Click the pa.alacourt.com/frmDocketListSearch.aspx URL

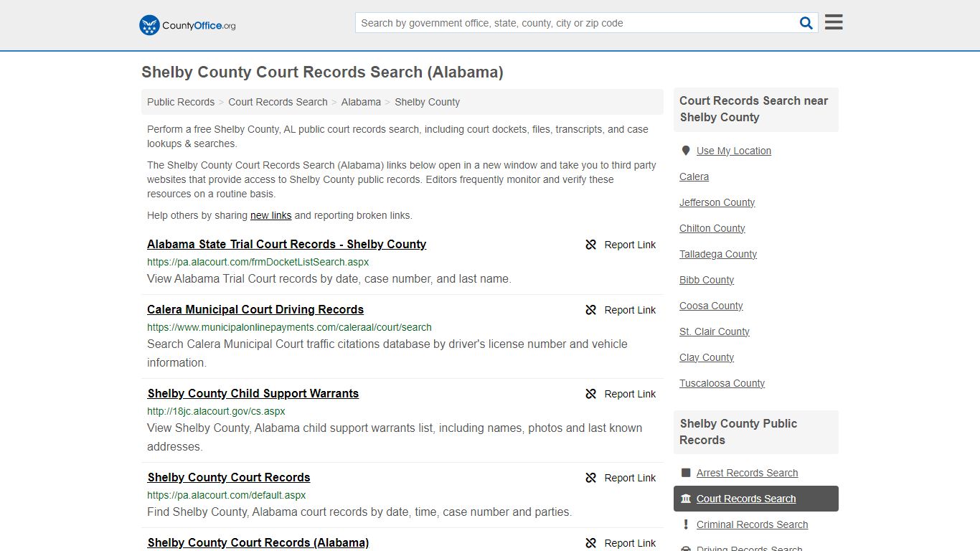coord(258,262)
